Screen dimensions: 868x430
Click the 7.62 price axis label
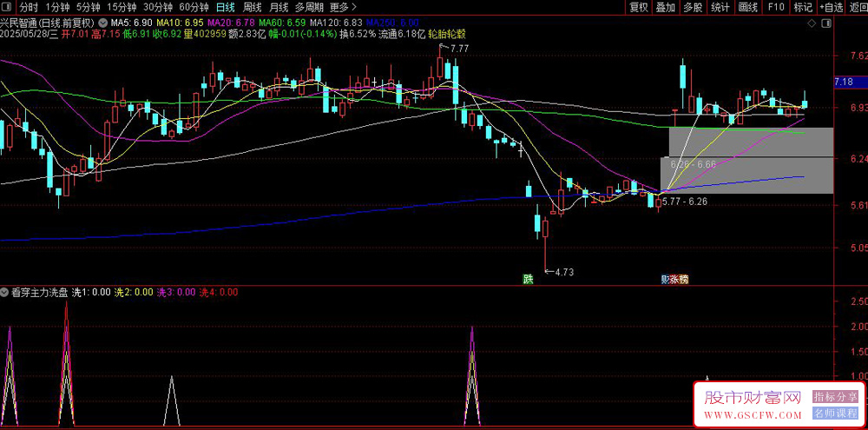click(x=859, y=56)
